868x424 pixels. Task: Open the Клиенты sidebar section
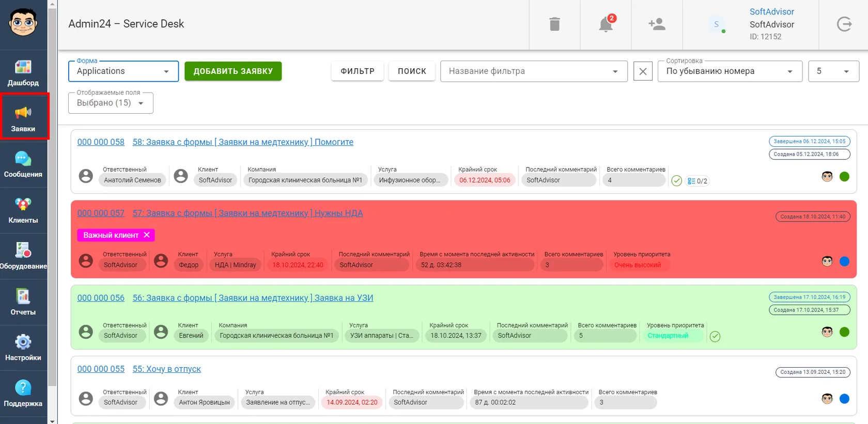(x=23, y=210)
